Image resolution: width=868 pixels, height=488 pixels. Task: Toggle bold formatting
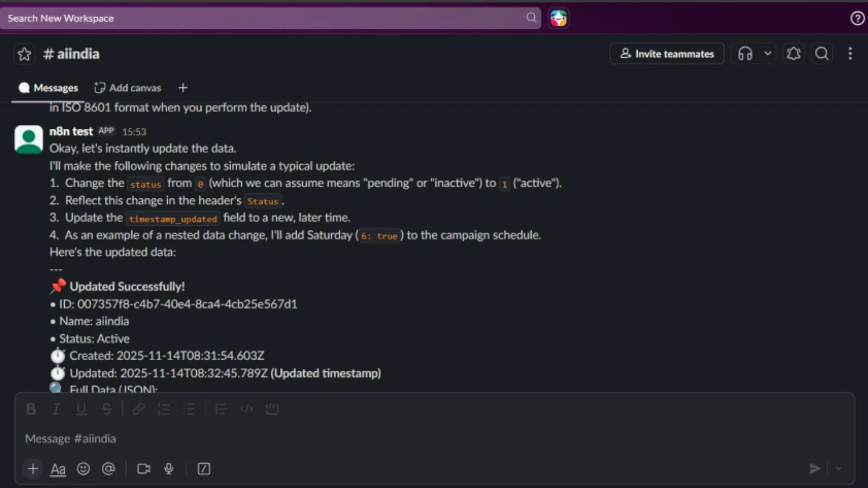click(31, 409)
